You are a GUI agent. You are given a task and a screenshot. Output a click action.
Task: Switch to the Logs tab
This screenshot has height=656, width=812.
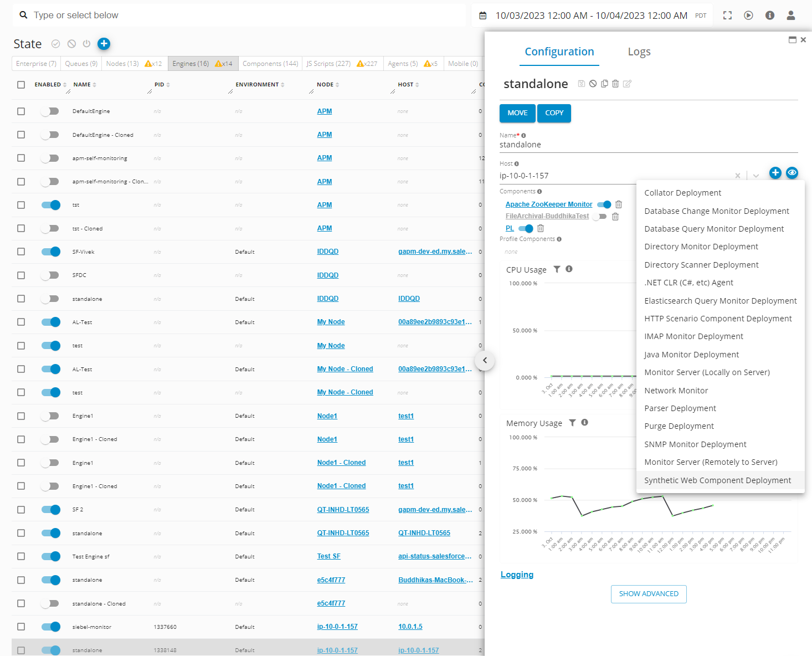(639, 52)
